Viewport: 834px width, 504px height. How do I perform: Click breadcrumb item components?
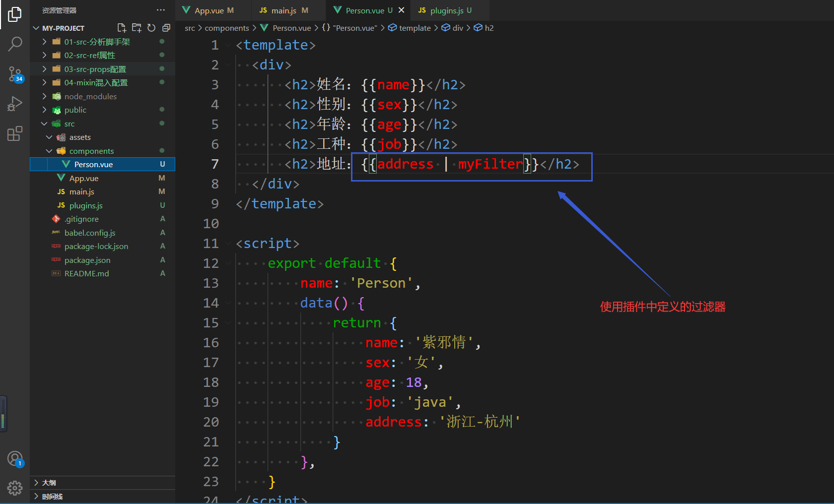coord(227,28)
